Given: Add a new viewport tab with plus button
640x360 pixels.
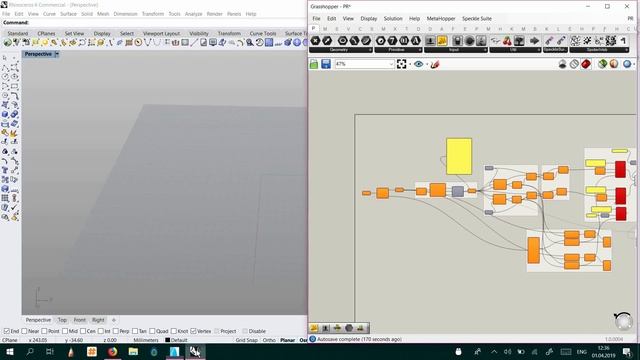Looking at the screenshot, I should [x=114, y=320].
